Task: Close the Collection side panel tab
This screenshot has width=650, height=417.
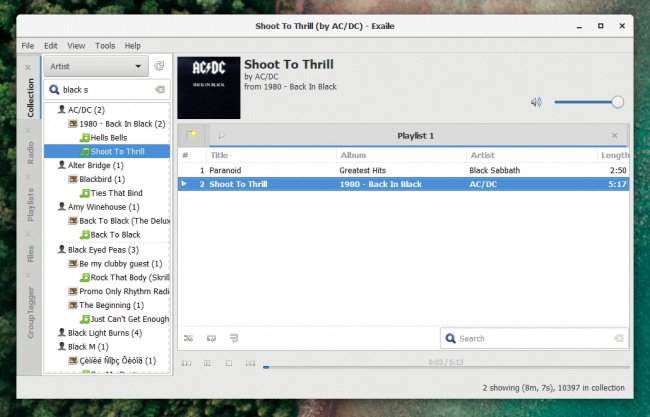Action: [28, 67]
